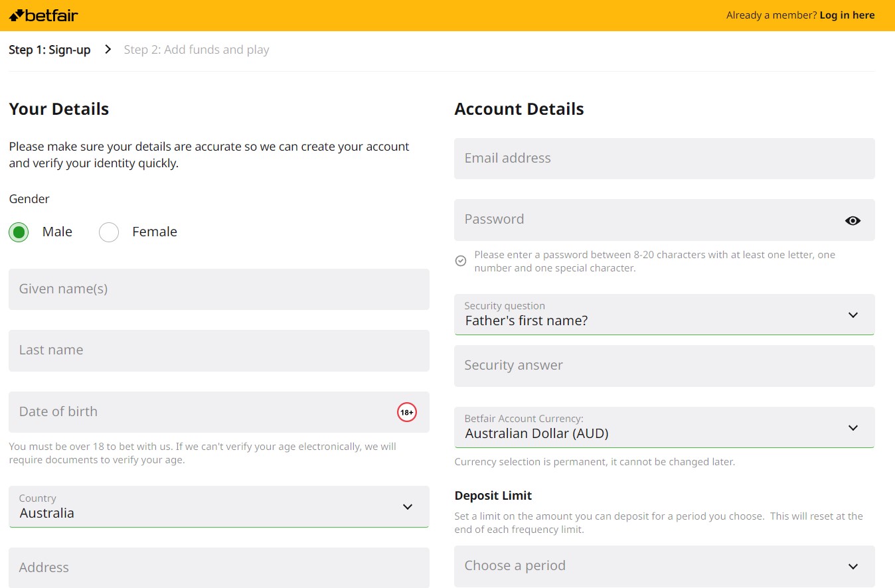
Task: Click the Betfair logo
Action: point(44,15)
